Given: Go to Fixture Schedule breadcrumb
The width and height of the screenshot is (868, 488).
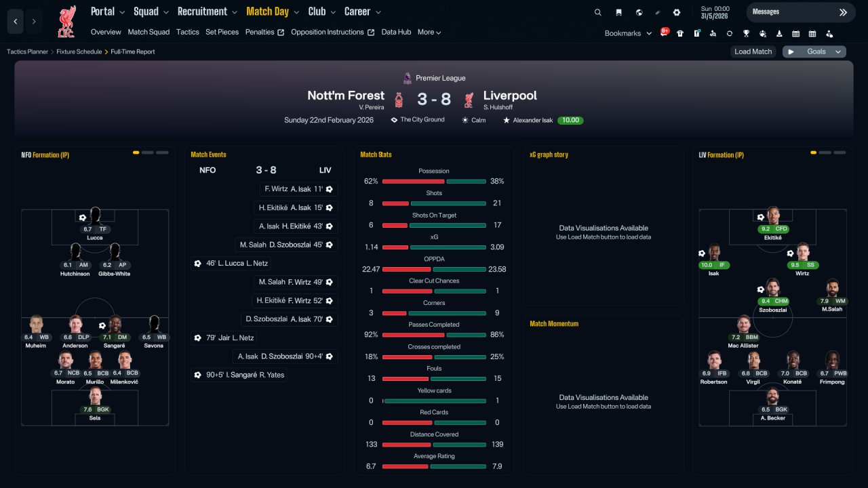Looking at the screenshot, I should pos(79,52).
